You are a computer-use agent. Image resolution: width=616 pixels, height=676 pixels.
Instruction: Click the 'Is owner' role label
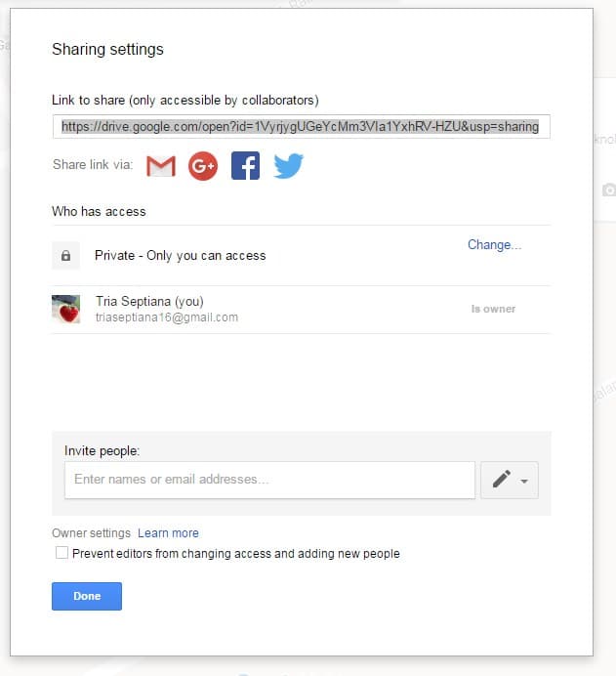[x=493, y=309]
